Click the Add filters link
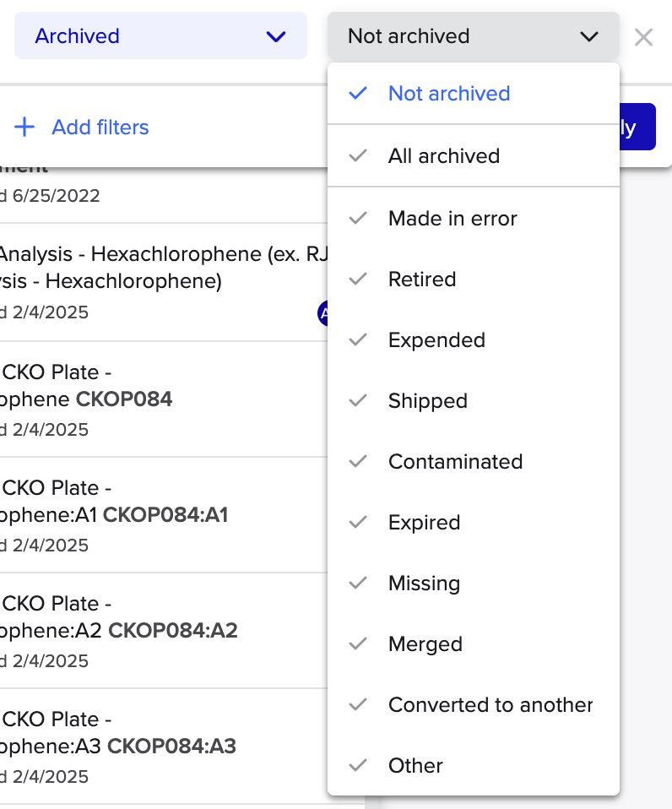 tap(100, 128)
